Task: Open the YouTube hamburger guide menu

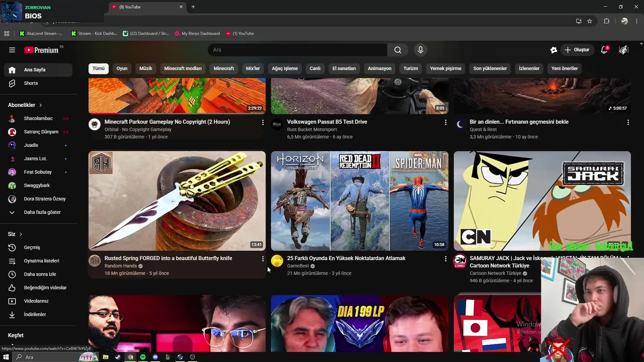Action: 12,50
